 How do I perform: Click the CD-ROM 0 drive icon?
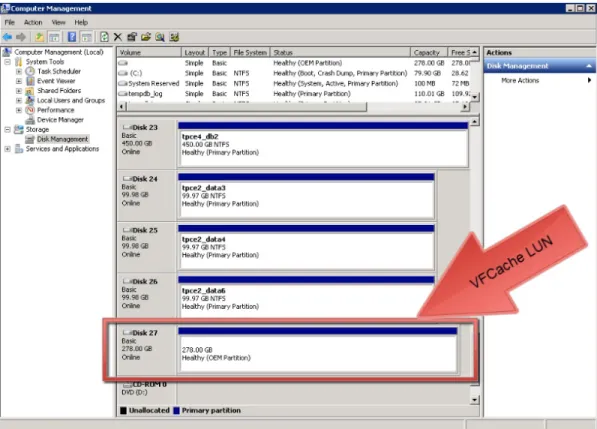[127, 384]
